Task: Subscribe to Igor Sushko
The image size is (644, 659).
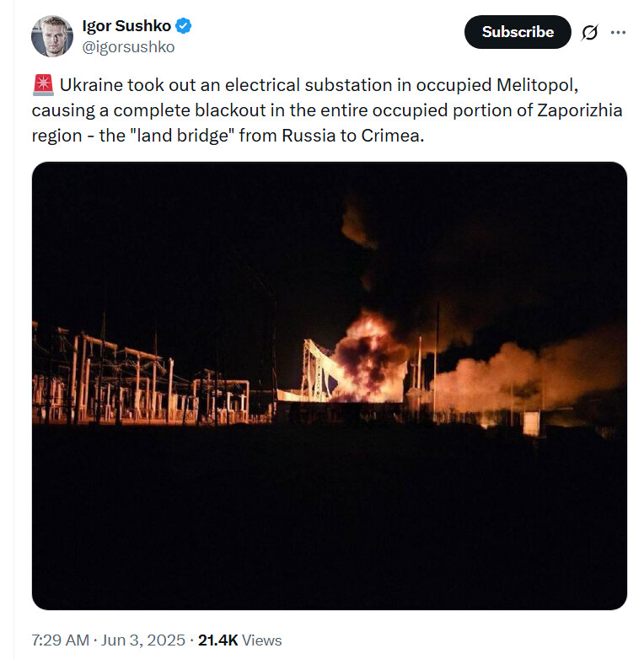Action: (518, 32)
